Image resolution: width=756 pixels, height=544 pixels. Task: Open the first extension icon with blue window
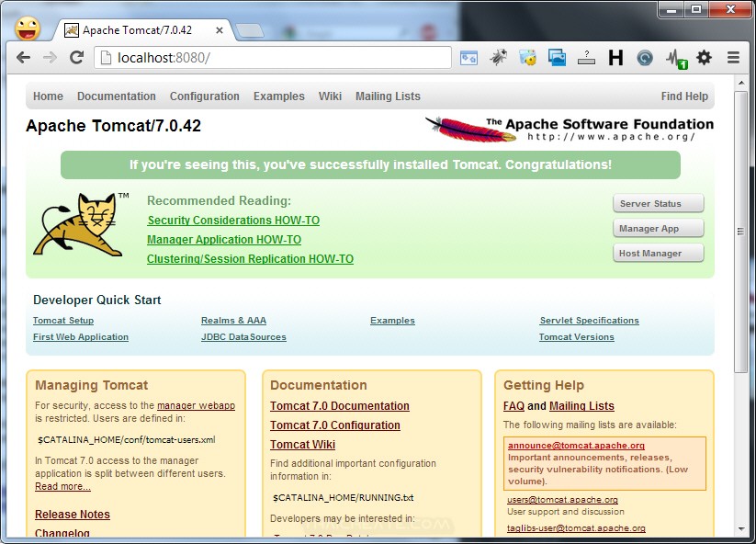coord(468,58)
